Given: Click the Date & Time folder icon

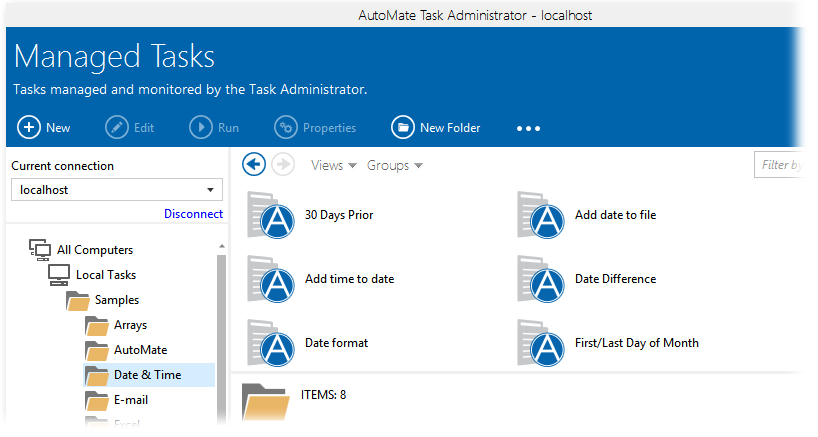Looking at the screenshot, I should [97, 375].
